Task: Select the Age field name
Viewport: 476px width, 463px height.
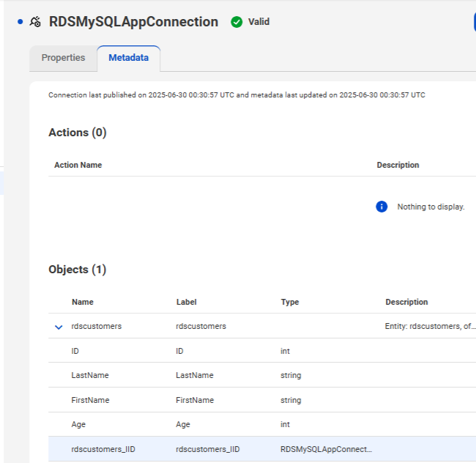Action: 78,424
